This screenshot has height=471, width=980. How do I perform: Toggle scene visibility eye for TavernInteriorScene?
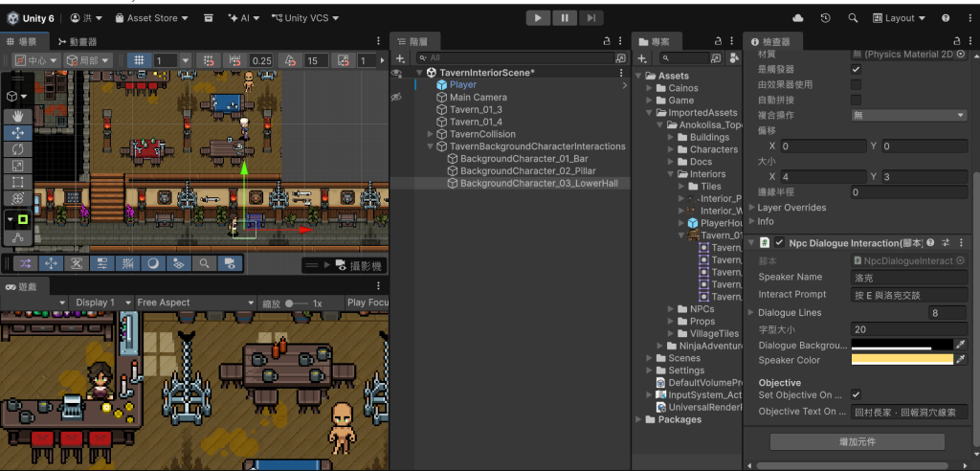pyautogui.click(x=396, y=73)
